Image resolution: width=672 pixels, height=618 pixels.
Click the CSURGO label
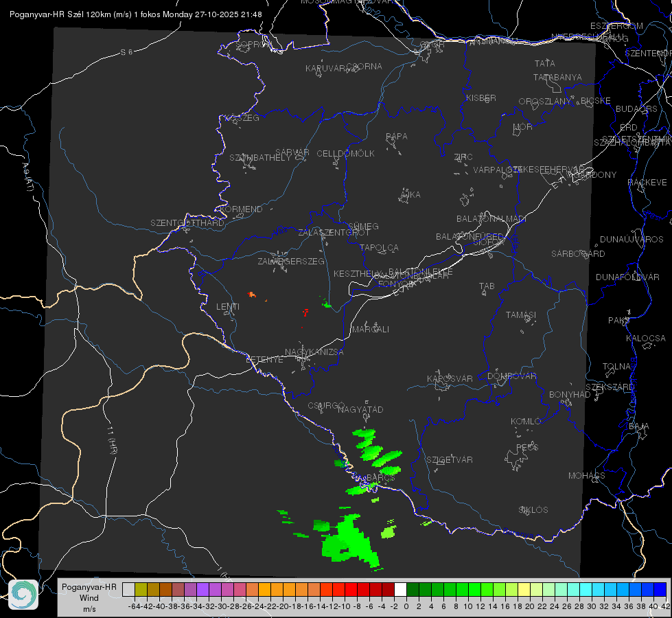[x=326, y=405]
